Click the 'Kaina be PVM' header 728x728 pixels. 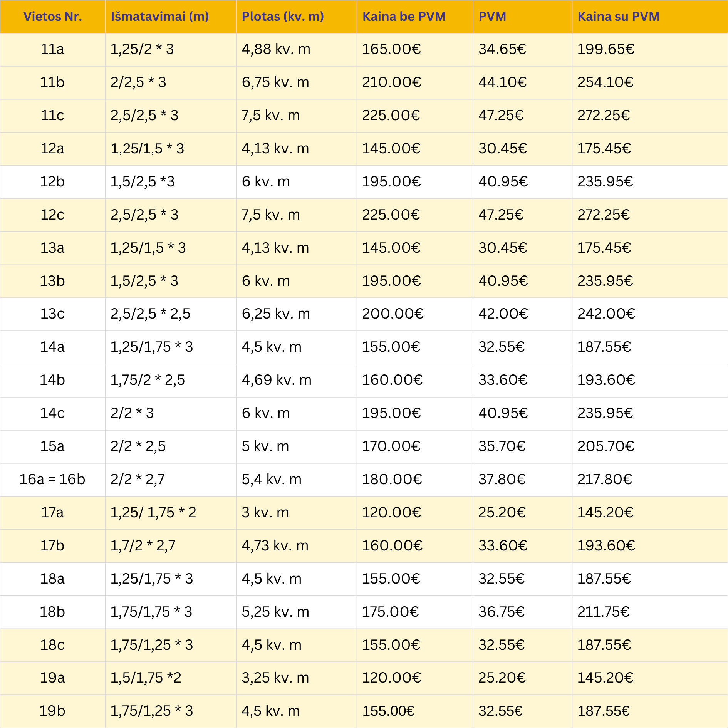pos(404,17)
